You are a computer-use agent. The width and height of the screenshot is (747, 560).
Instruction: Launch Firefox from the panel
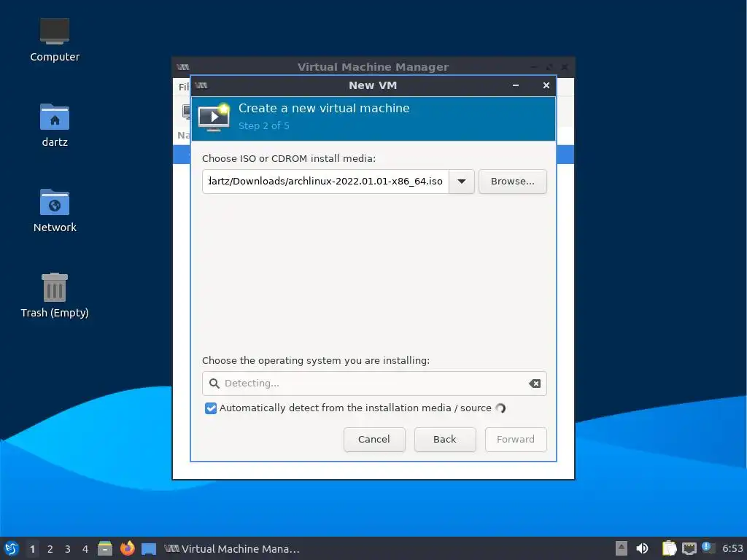pyautogui.click(x=127, y=548)
